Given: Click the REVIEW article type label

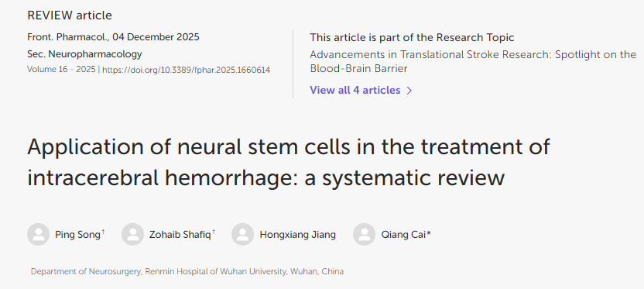Looking at the screenshot, I should tap(70, 15).
